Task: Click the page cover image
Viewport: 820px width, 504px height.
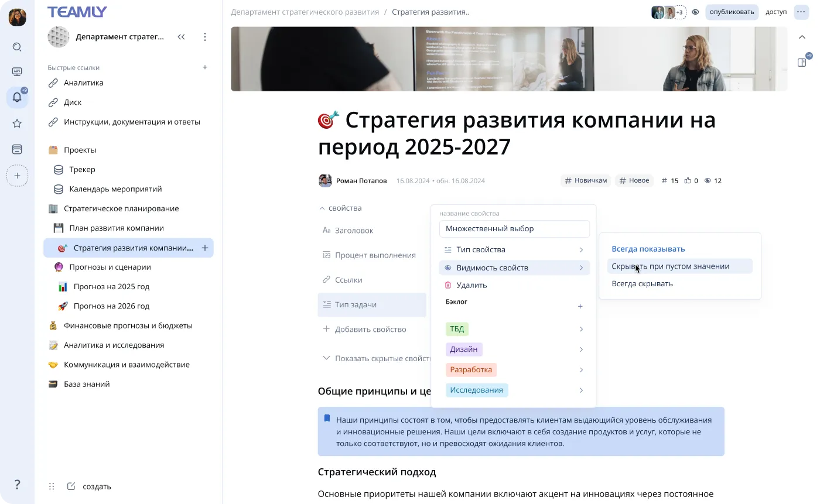Action: click(x=509, y=59)
